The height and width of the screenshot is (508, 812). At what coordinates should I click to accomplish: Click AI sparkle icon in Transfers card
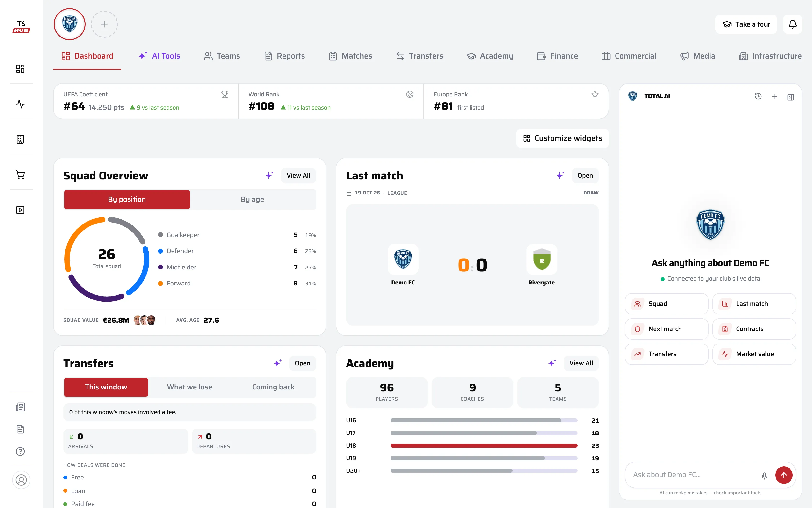[277, 363]
